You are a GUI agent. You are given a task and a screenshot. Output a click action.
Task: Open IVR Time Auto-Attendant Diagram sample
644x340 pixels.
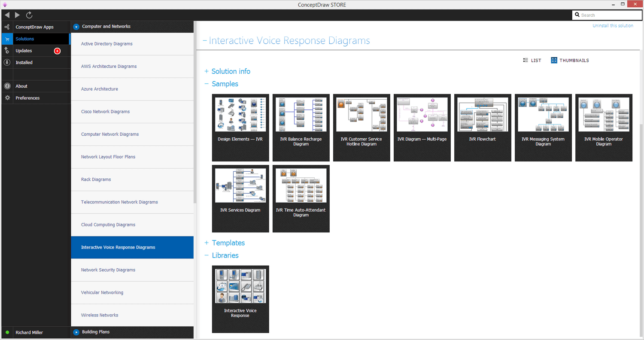click(x=301, y=199)
